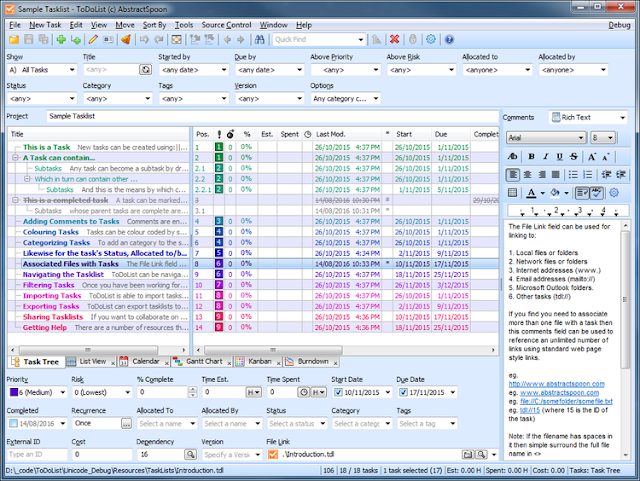Click the Quick Find search field

point(310,39)
